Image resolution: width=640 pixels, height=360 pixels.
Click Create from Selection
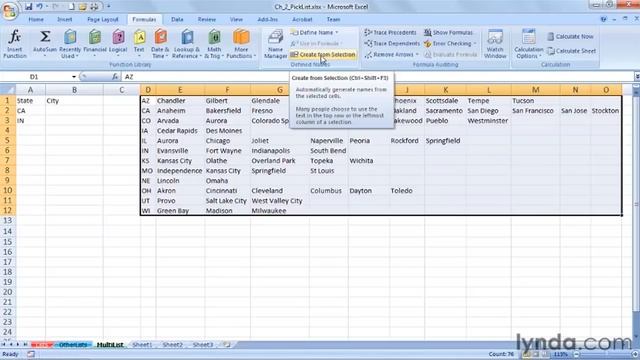click(x=323, y=54)
